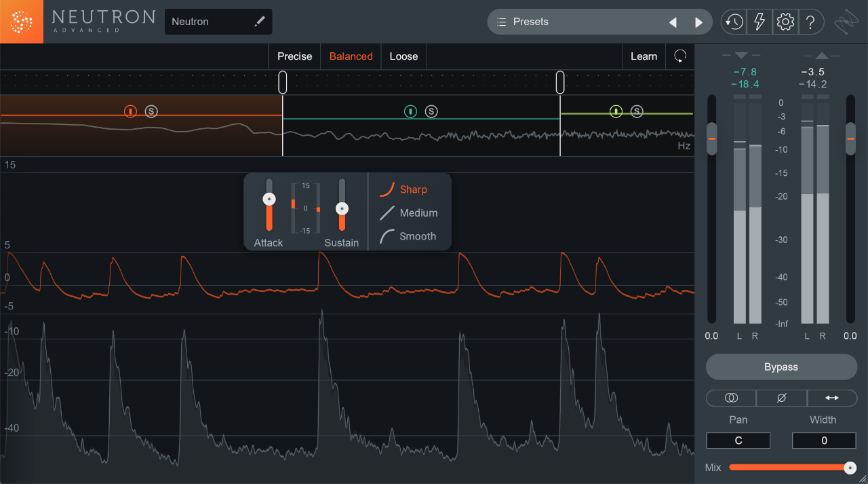Click the resize grip at bottom-right corner
The image size is (868, 484).
tap(862, 479)
